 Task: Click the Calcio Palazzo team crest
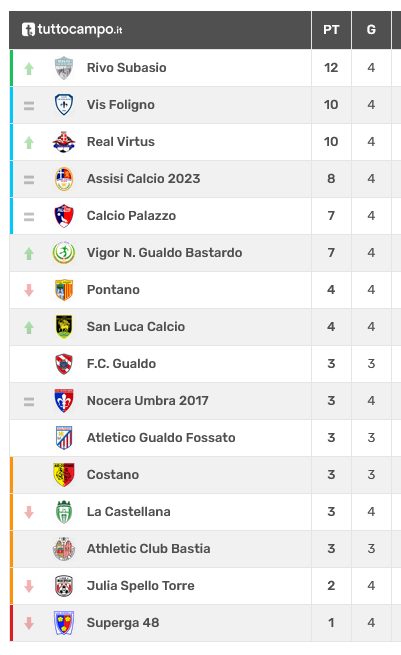64,216
